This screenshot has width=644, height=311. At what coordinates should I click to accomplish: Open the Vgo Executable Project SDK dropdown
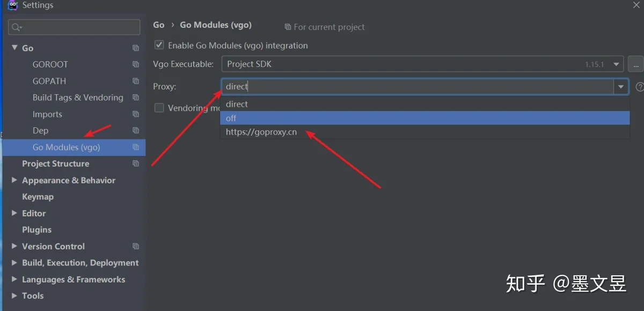pyautogui.click(x=423, y=64)
